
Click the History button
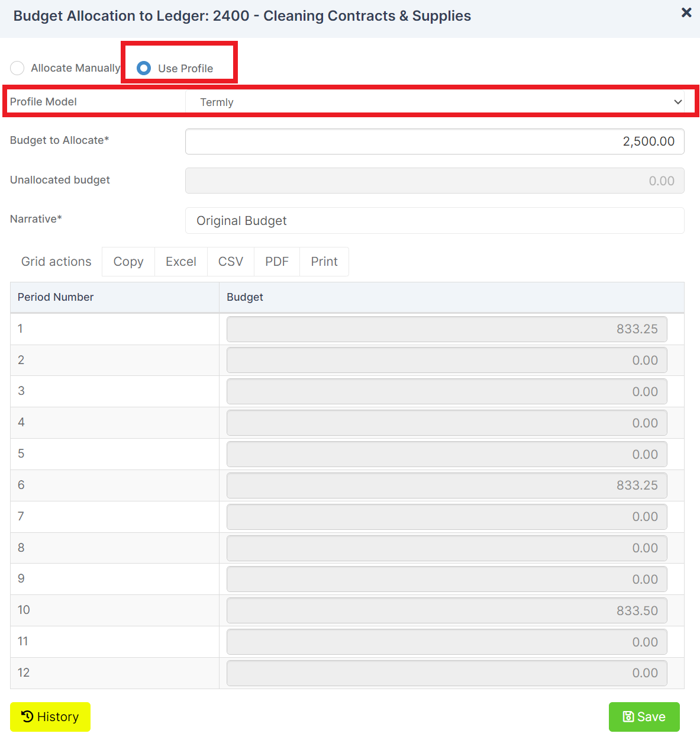pos(50,716)
